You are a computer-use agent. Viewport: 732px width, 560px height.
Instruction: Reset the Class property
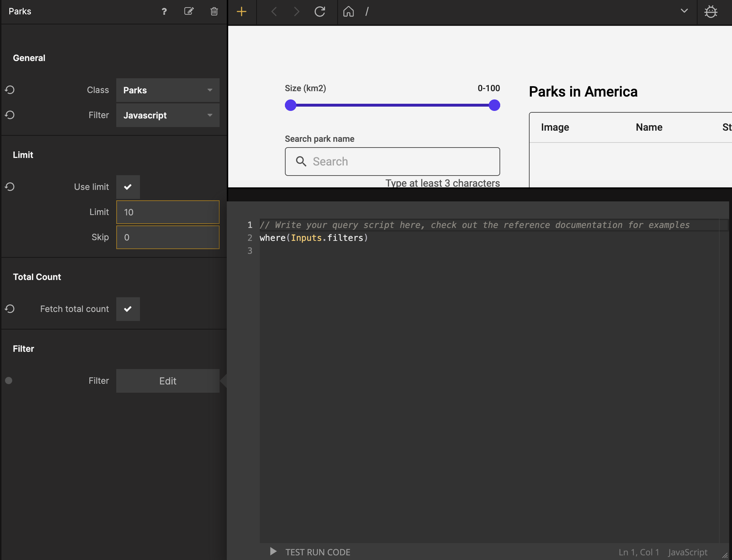pyautogui.click(x=10, y=90)
